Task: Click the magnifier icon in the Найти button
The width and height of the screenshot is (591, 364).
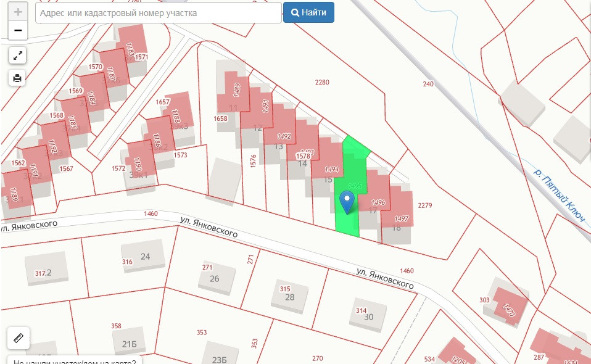Action: tap(295, 13)
